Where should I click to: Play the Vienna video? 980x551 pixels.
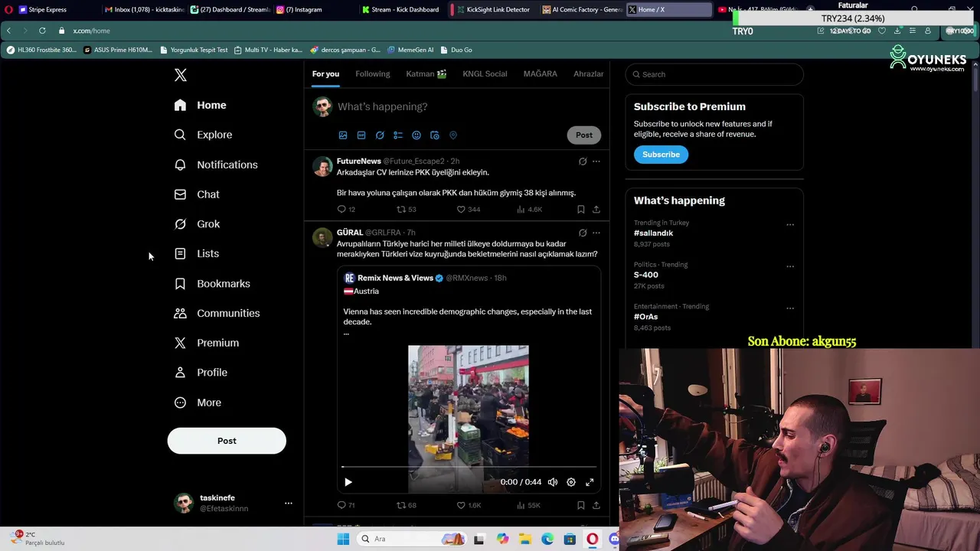point(348,482)
